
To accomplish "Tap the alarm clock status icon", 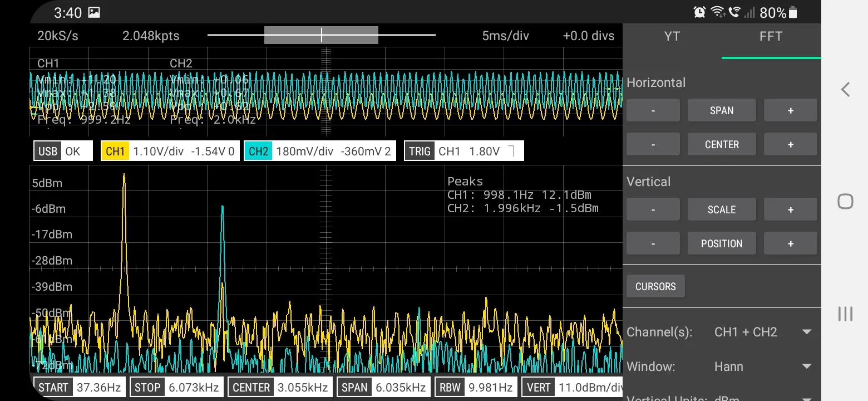I will [699, 12].
